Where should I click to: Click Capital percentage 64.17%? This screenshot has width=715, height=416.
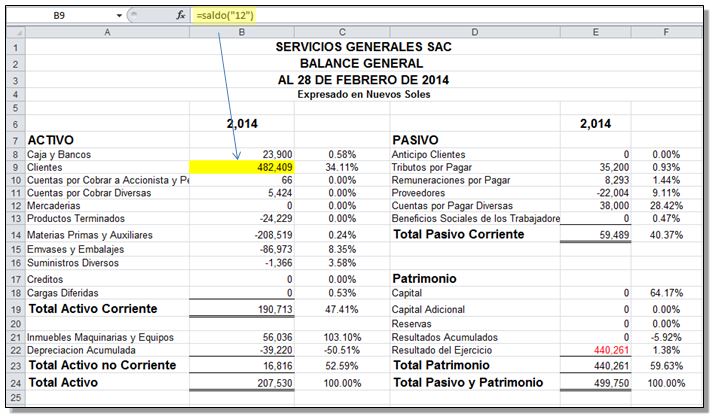pyautogui.click(x=666, y=293)
